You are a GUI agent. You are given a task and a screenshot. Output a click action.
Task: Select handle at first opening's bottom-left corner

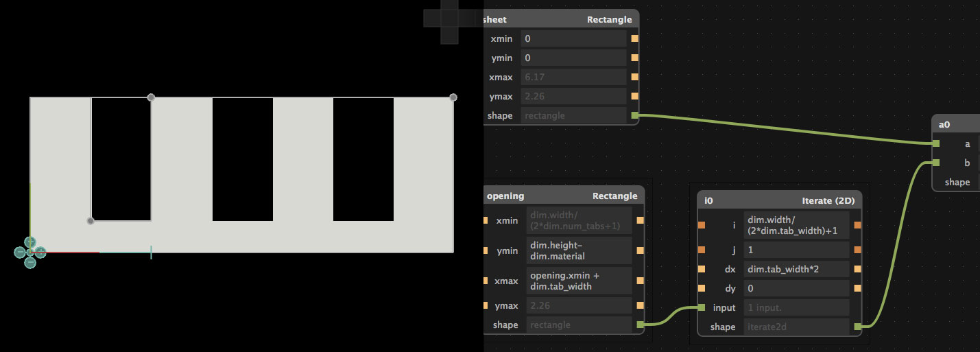point(91,221)
